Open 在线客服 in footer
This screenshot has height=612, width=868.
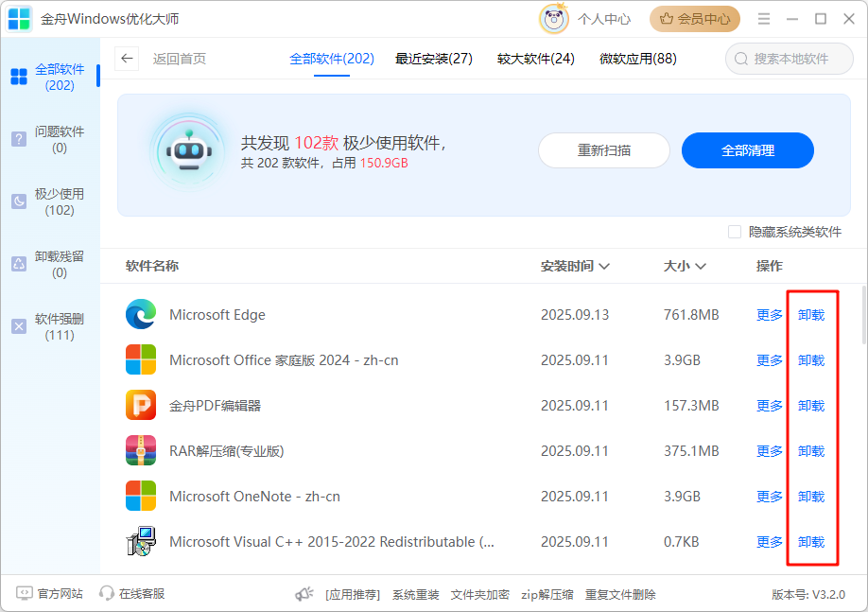131,594
